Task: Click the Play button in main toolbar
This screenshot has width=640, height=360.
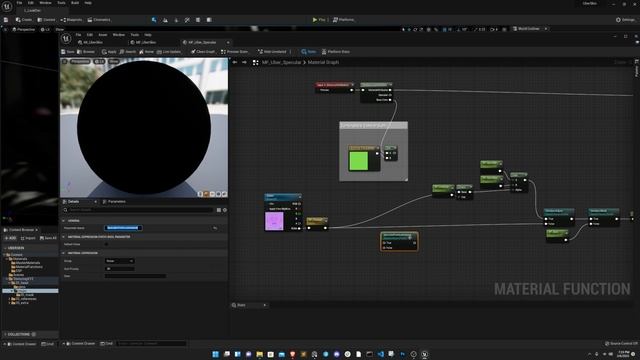Action: point(319,20)
